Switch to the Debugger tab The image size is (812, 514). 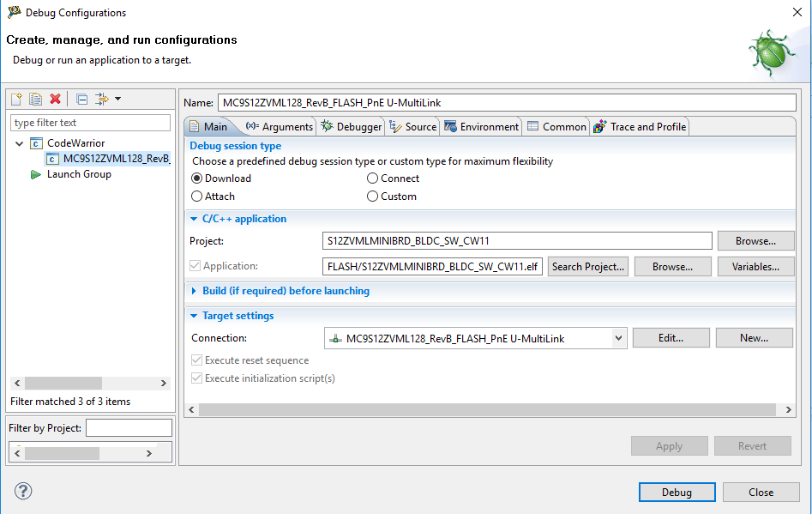pos(352,127)
